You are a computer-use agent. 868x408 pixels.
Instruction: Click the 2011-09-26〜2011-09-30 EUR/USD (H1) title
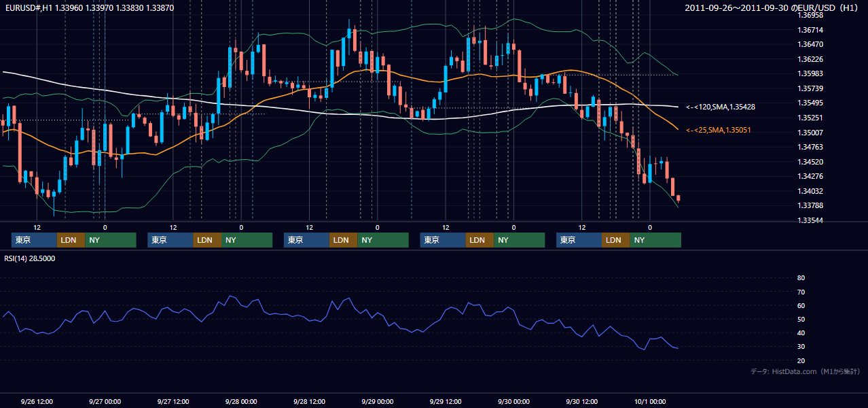(772, 8)
